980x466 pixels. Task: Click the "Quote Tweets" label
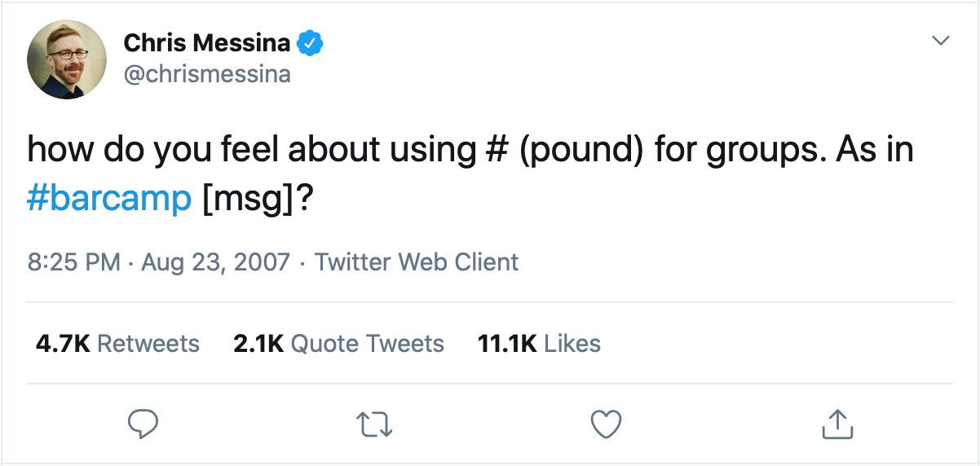(367, 344)
